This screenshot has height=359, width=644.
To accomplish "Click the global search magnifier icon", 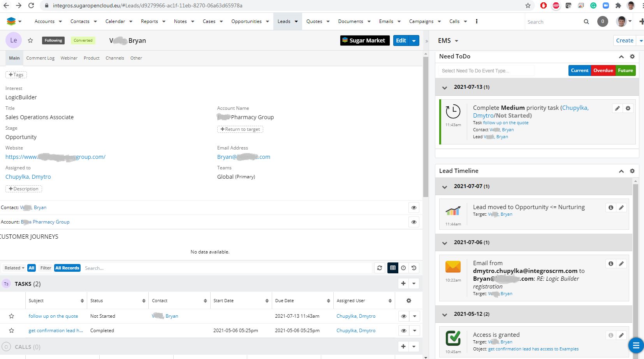I will coord(586,22).
